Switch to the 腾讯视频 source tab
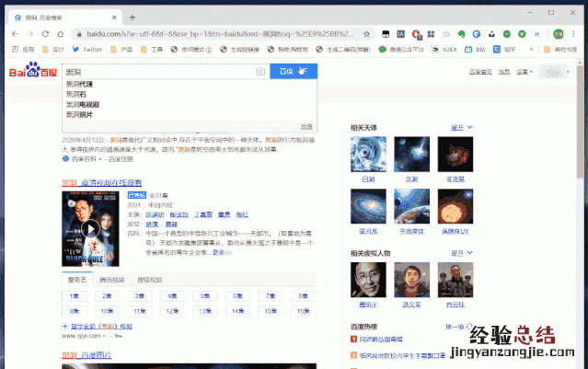Viewport: 588px width, 369px height. click(x=111, y=280)
